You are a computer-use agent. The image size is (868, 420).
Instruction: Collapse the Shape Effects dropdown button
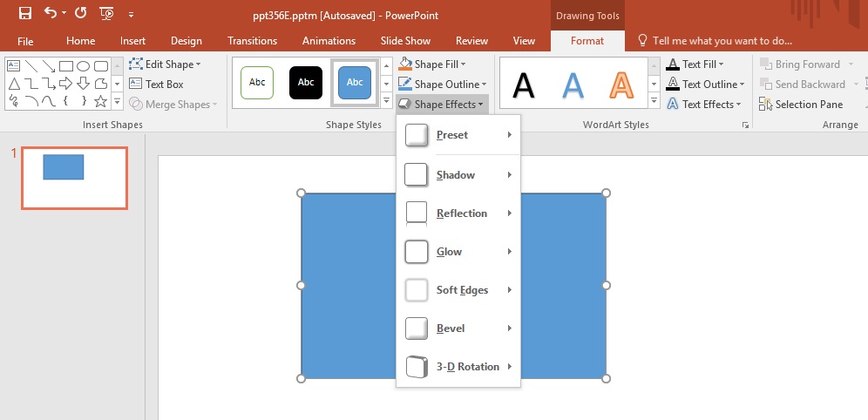pos(442,104)
